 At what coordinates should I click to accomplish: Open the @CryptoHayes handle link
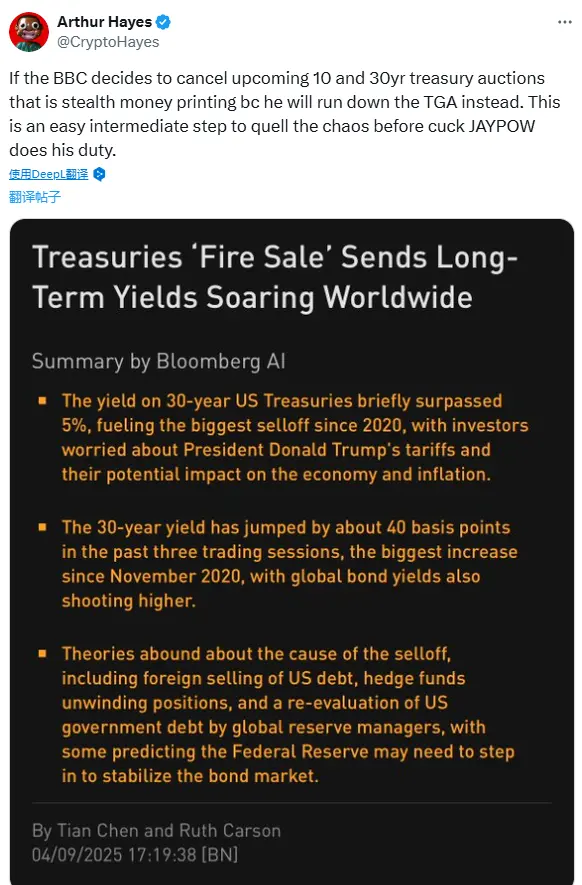[x=108, y=42]
